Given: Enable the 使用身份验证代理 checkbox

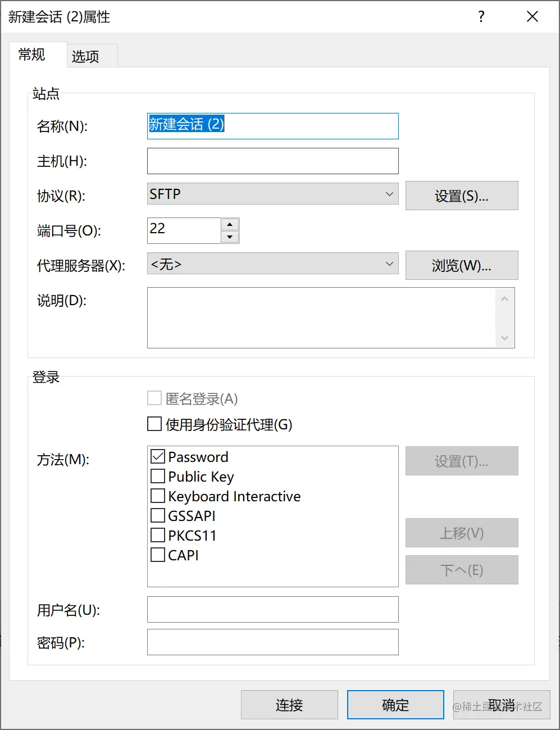Looking at the screenshot, I should click(x=154, y=424).
